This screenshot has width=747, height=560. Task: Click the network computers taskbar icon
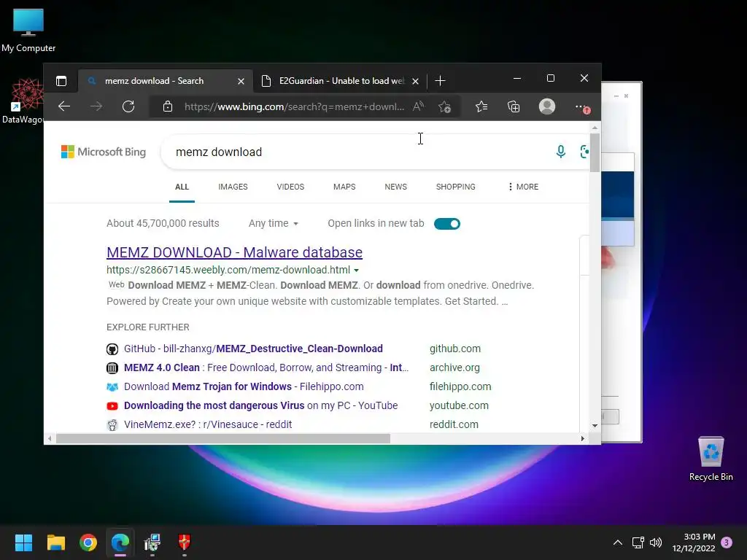point(152,542)
